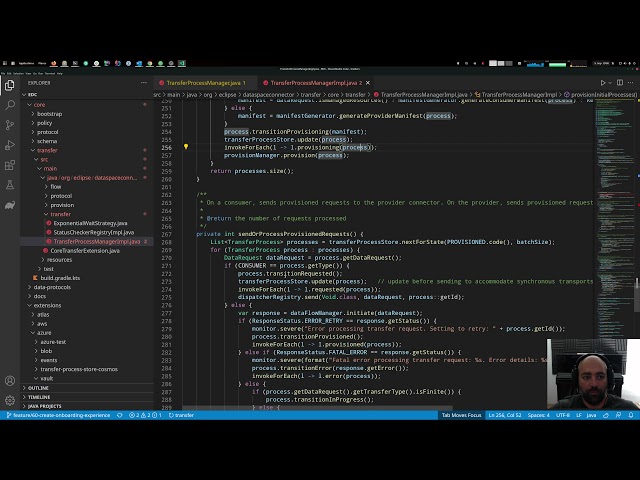Open the Manage gear icon

click(x=10, y=400)
